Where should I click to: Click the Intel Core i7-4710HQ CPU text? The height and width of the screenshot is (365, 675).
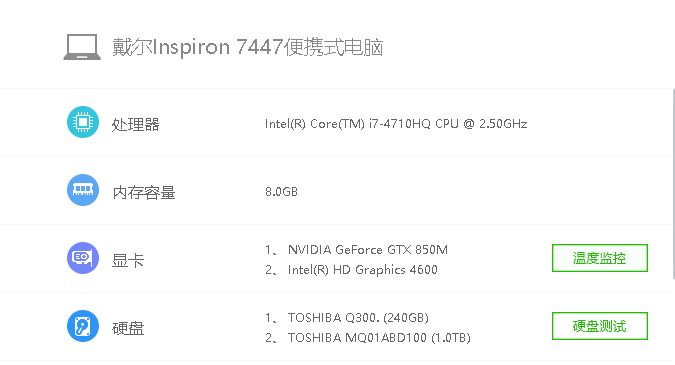tap(396, 124)
